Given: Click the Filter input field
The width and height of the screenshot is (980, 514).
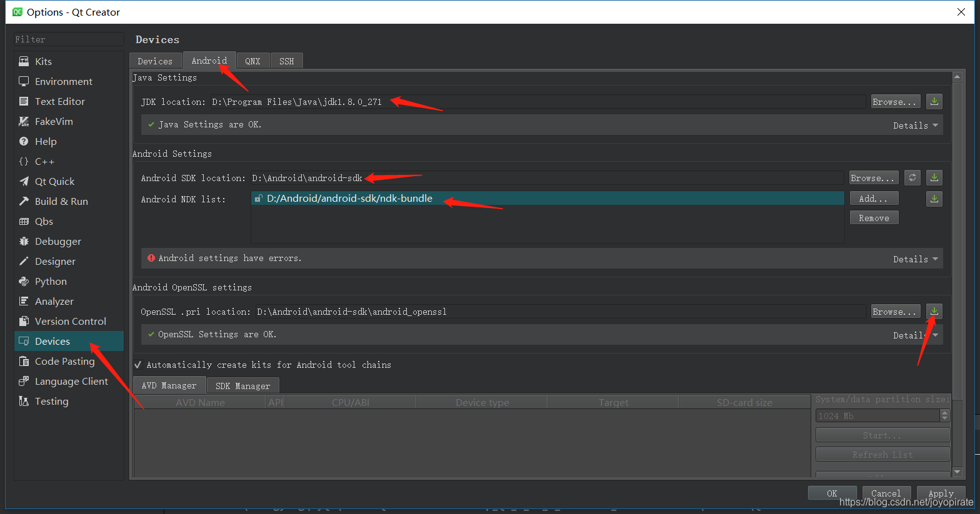Looking at the screenshot, I should pos(69,39).
